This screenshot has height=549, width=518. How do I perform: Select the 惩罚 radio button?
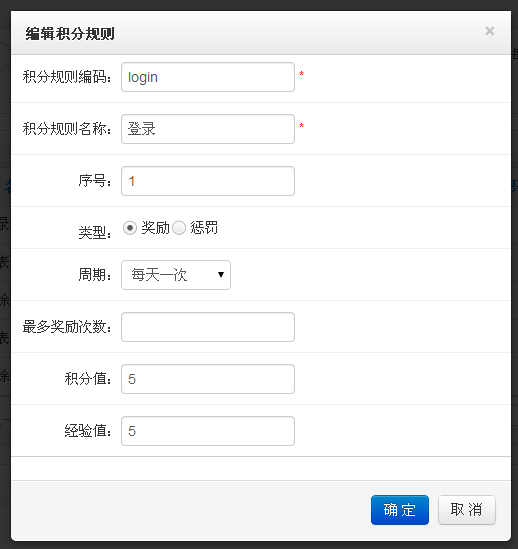point(179,228)
